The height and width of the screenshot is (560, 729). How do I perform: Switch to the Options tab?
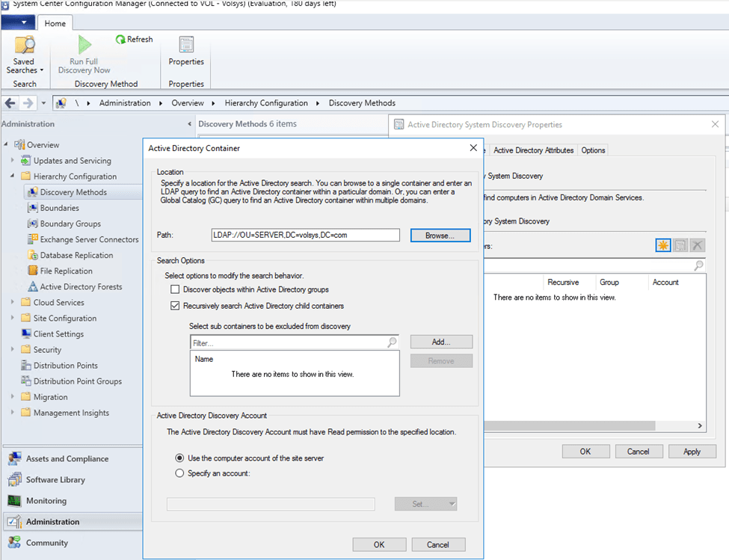pyautogui.click(x=593, y=150)
